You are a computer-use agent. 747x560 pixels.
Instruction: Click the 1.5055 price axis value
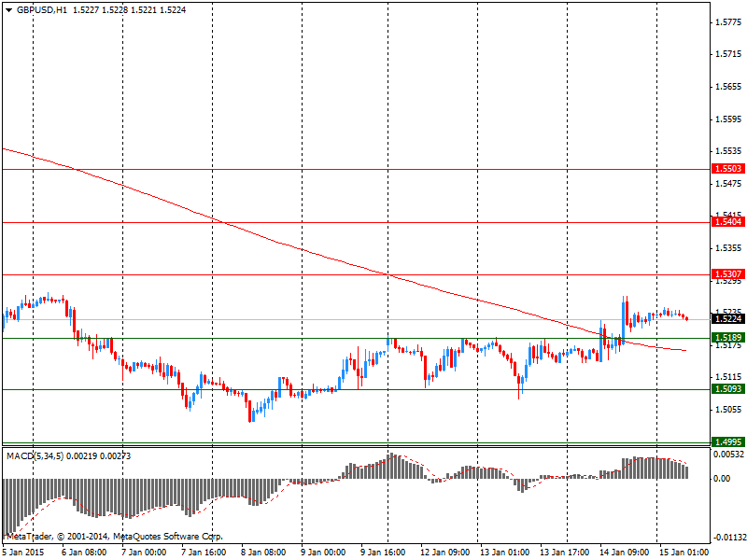(728, 410)
